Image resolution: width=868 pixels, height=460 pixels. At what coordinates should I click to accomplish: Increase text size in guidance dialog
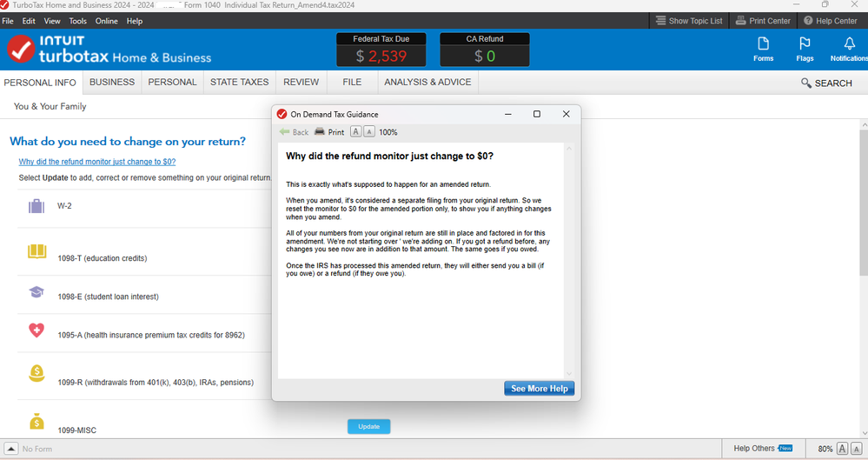point(356,132)
